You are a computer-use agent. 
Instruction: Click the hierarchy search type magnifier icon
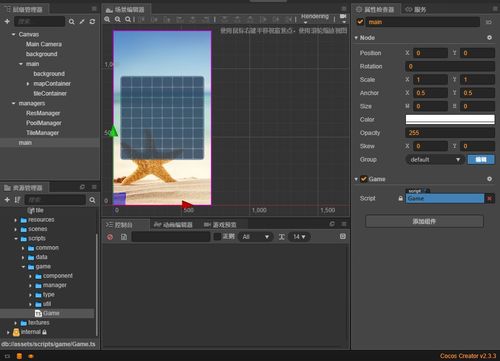click(72, 22)
